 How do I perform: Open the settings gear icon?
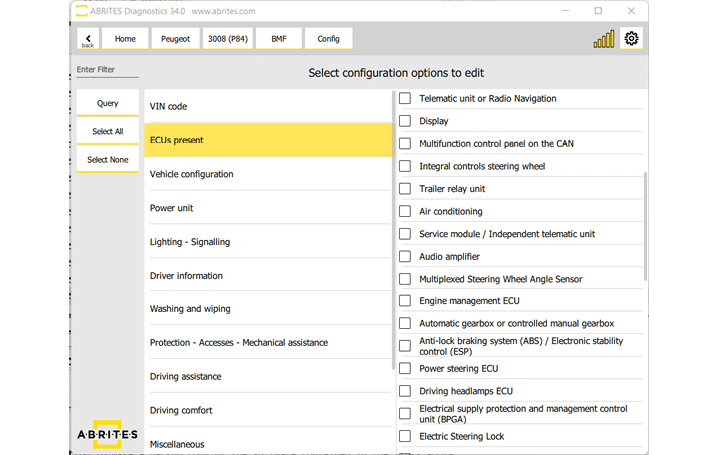[631, 39]
